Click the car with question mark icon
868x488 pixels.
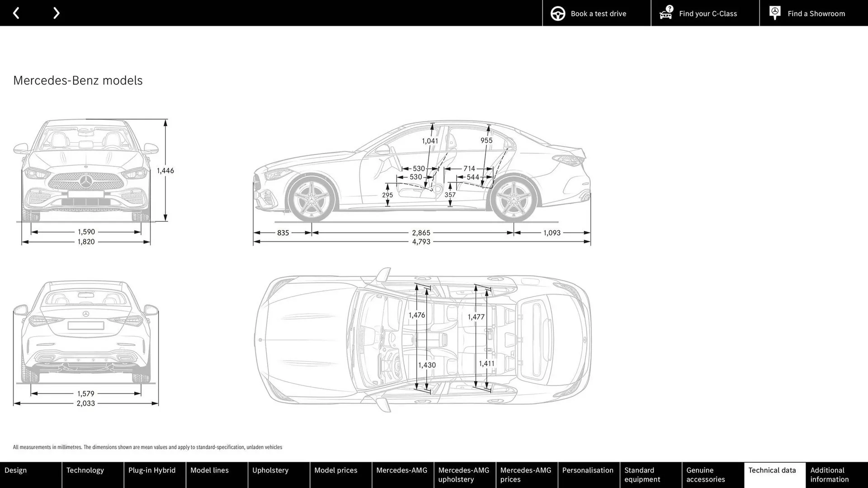tap(665, 13)
